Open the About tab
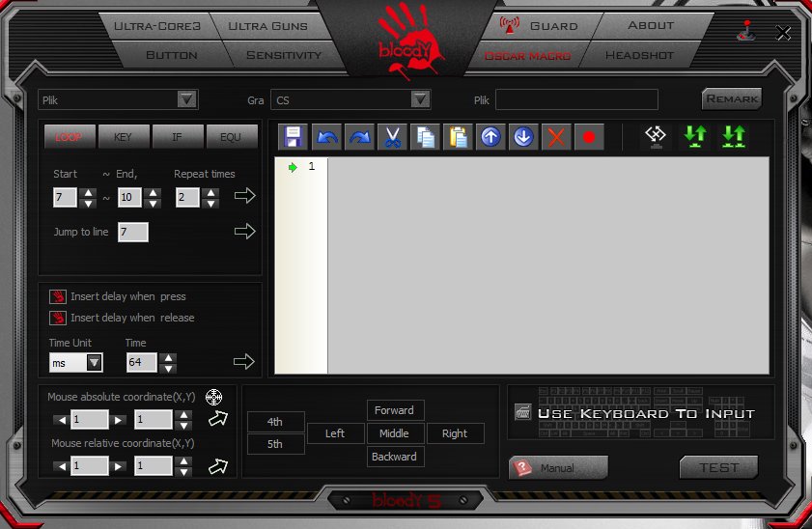 [x=651, y=25]
